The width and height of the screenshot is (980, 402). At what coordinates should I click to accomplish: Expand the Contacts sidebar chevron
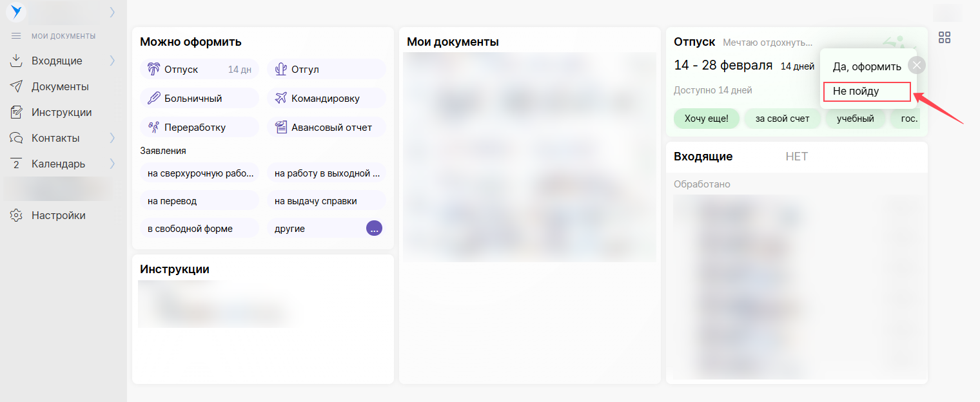pos(112,138)
